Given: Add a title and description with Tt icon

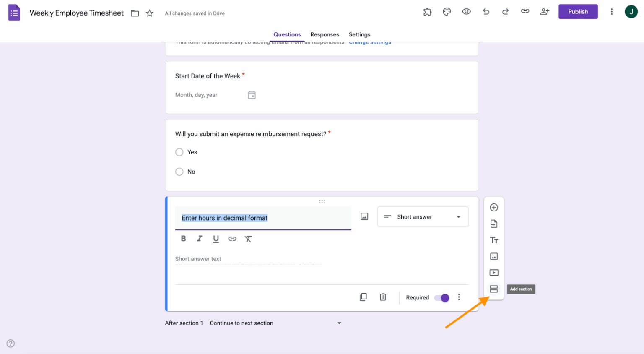Looking at the screenshot, I should click(494, 240).
